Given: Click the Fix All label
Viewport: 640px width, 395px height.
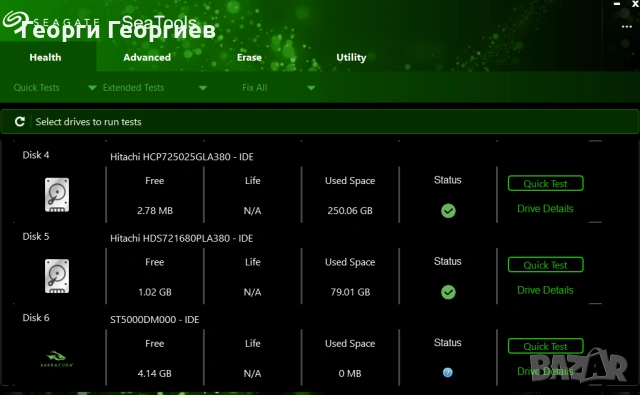Looking at the screenshot, I should click(255, 87).
